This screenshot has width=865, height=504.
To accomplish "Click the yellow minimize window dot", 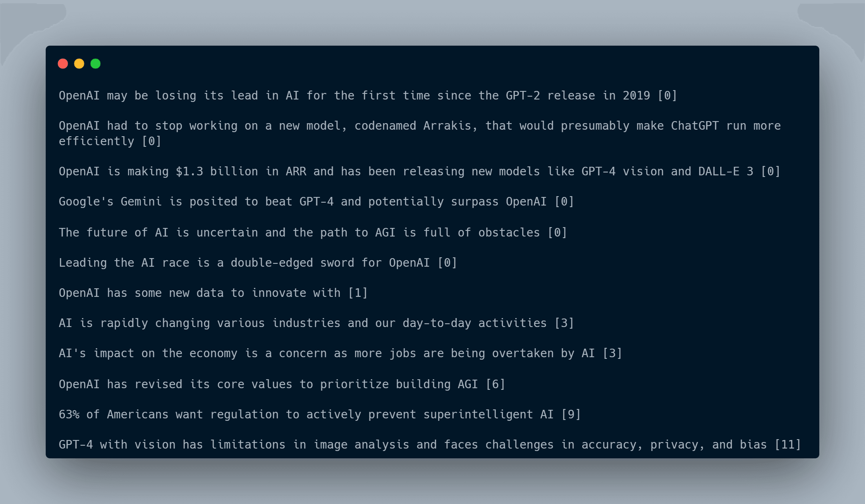I will point(79,64).
